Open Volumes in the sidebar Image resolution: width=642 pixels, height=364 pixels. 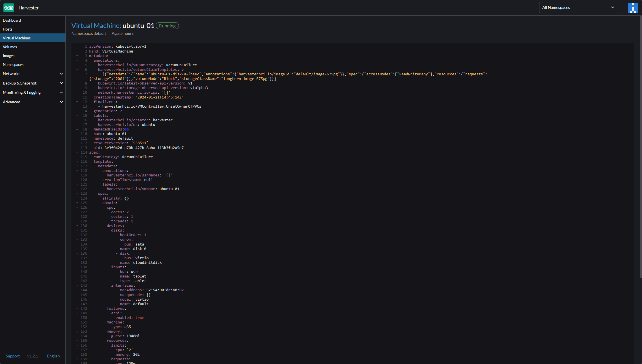coord(10,47)
